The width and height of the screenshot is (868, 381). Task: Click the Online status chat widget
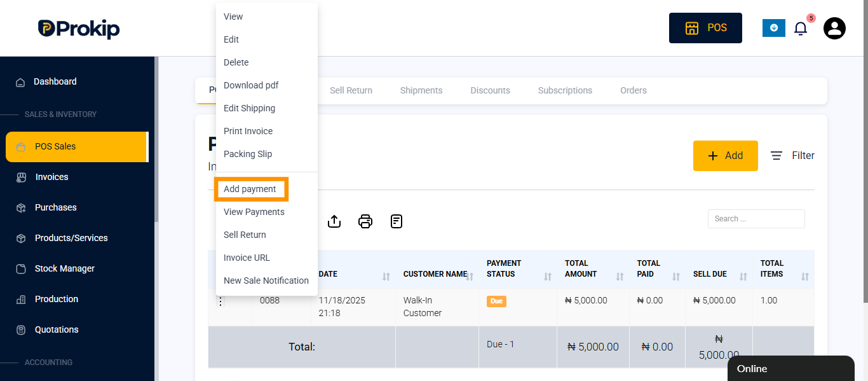[791, 368]
